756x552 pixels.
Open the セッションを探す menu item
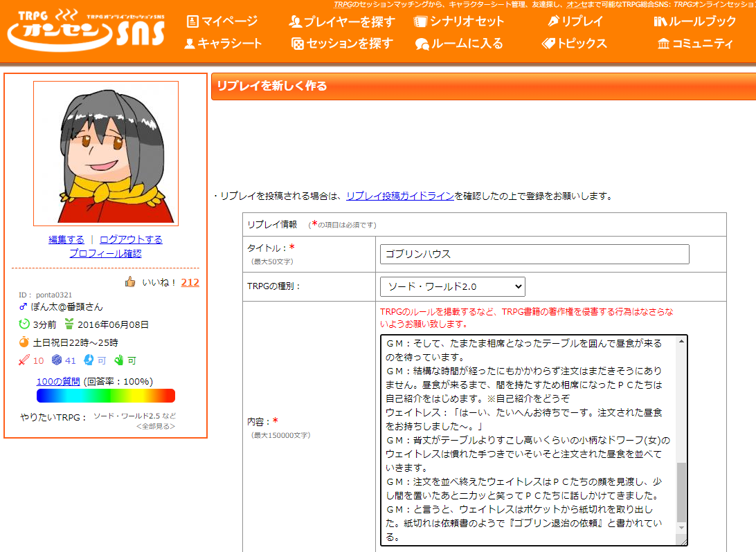(342, 44)
